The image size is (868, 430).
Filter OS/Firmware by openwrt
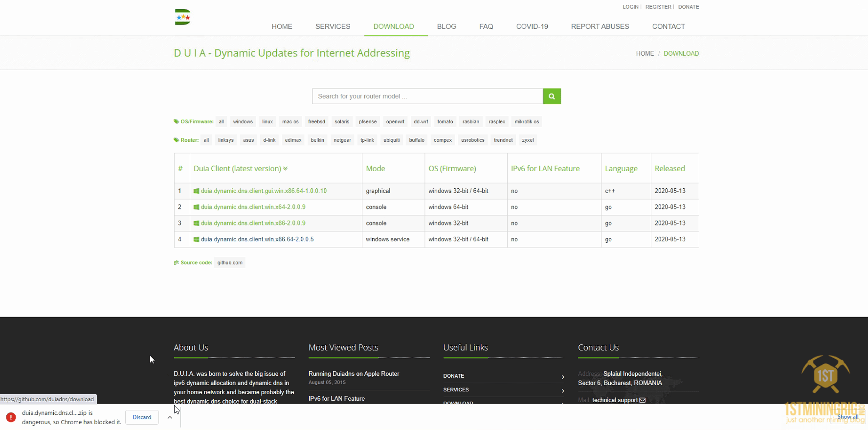[395, 122]
